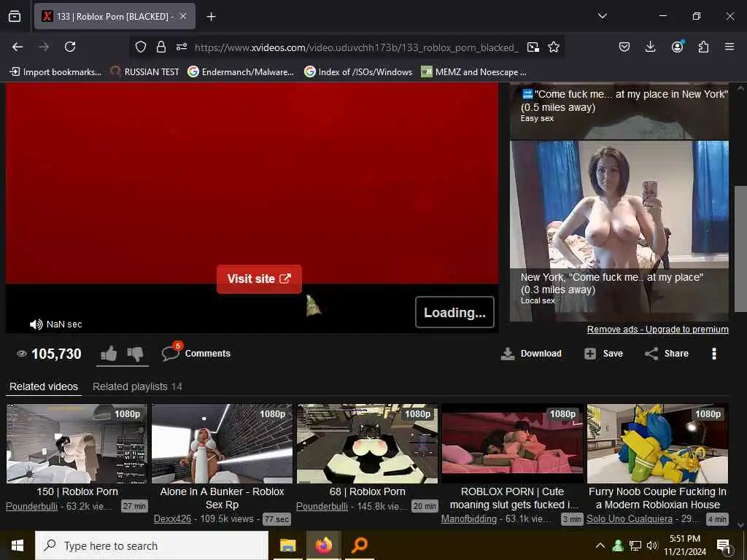Screen dimensions: 747x560
Task: Open the Firefox application menu
Action: pyautogui.click(x=729, y=47)
